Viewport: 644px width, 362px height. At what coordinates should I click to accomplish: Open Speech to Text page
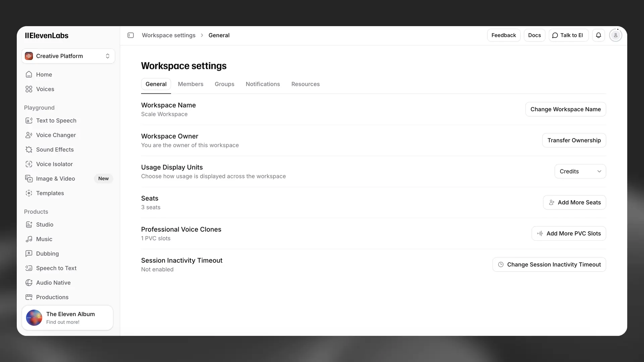[x=56, y=268]
